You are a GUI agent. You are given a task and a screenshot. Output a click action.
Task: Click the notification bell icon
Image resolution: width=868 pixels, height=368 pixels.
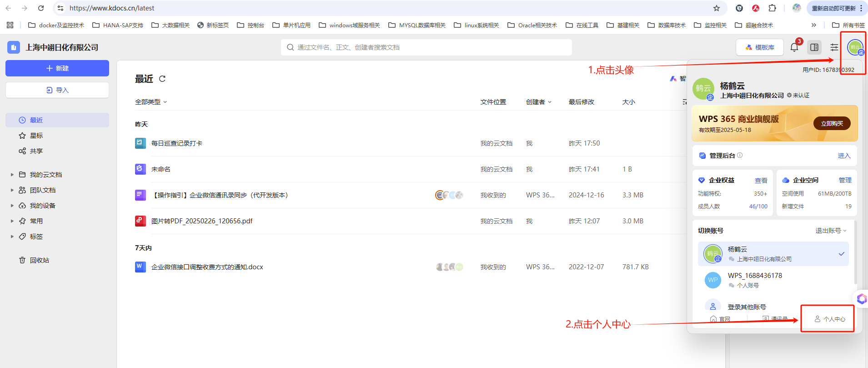point(794,47)
